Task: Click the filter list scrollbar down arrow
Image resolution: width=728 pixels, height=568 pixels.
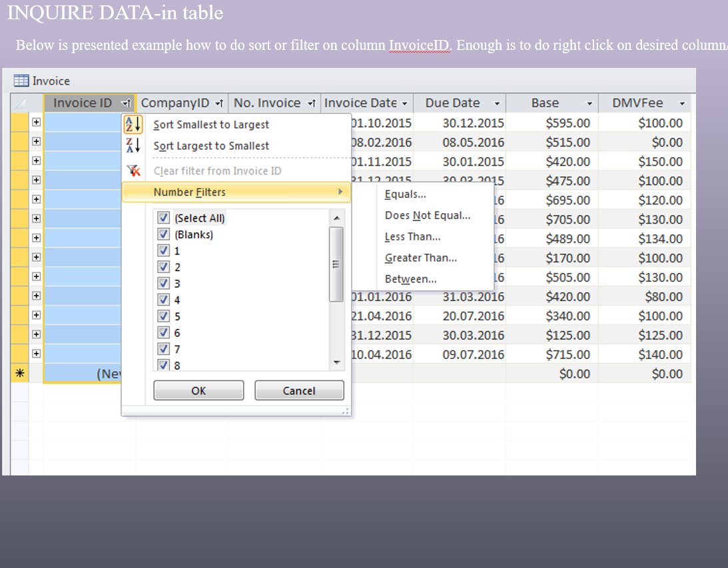Action: [336, 363]
